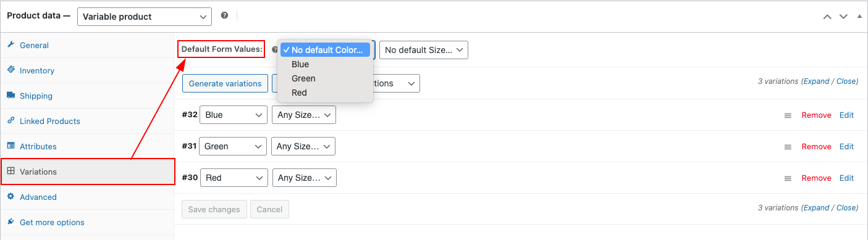The width and height of the screenshot is (868, 240).
Task: Click the help icon beside product type
Action: tap(224, 15)
